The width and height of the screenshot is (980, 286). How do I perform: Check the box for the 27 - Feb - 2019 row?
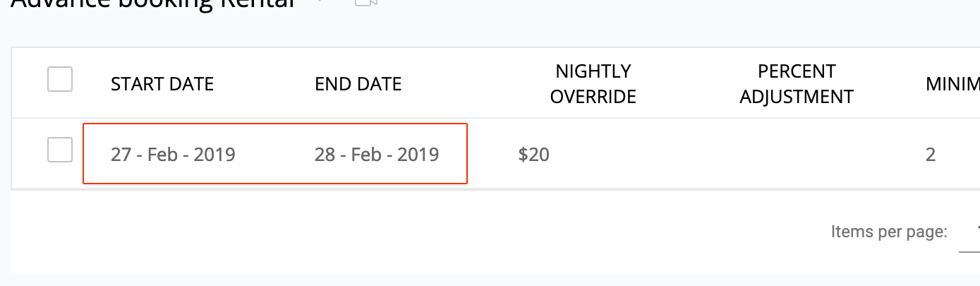(60, 150)
